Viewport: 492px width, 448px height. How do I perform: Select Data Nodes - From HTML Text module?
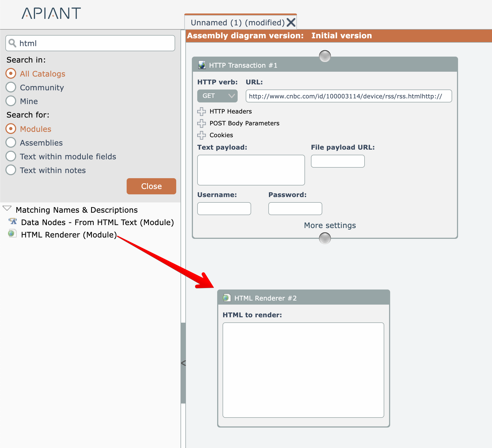(97, 222)
